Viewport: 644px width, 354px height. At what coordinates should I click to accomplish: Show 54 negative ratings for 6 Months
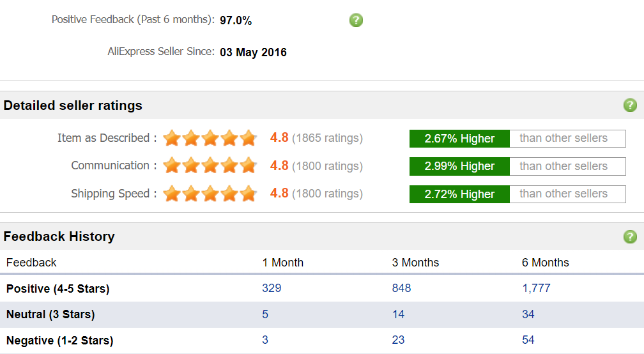[528, 340]
